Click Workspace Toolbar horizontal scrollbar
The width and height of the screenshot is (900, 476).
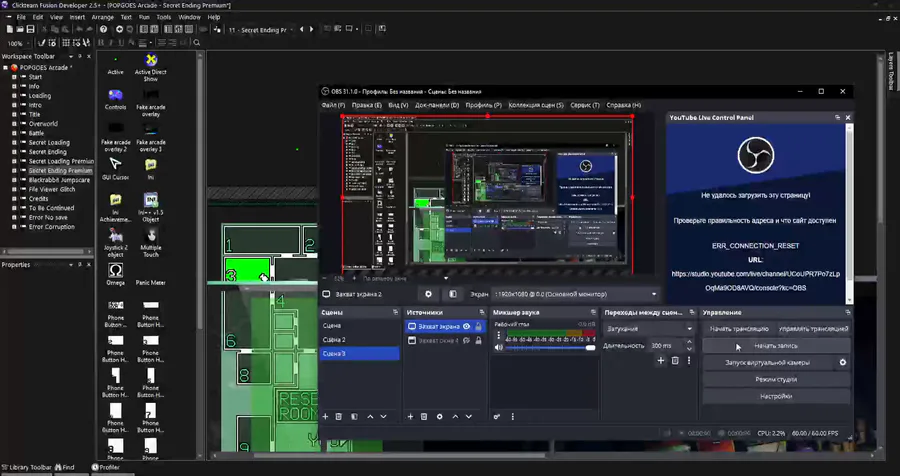[46, 251]
